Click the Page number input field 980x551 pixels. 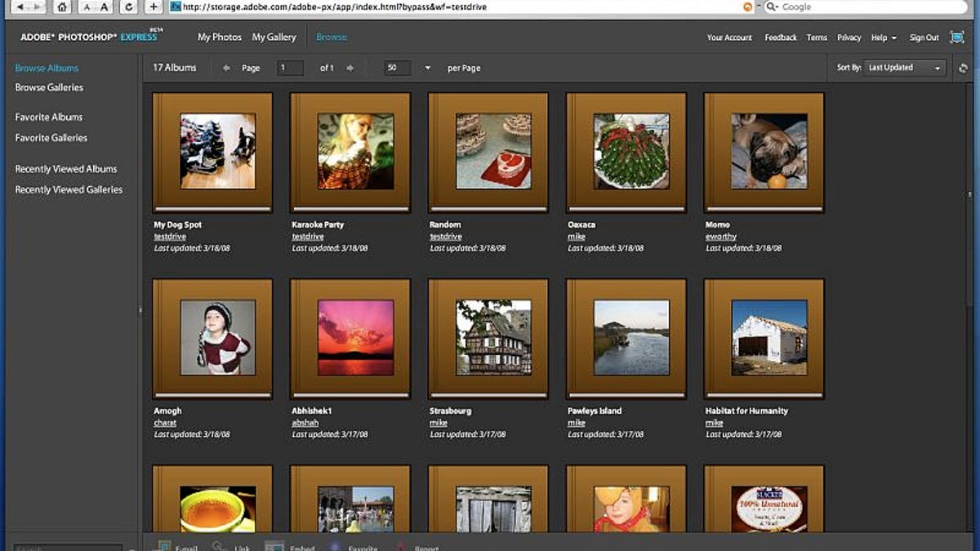pos(291,68)
